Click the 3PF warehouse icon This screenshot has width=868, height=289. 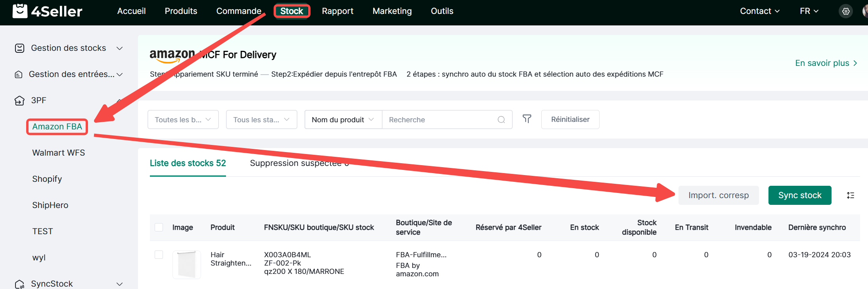[19, 100]
